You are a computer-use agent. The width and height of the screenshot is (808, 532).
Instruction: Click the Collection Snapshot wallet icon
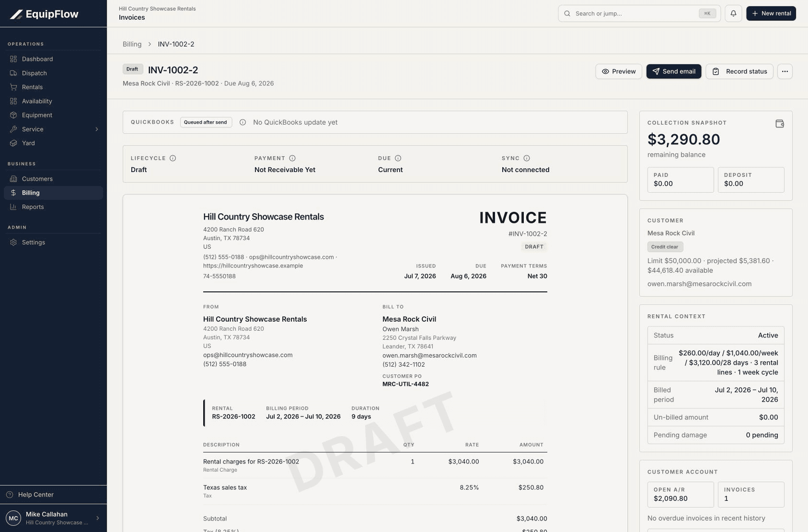[780, 124]
